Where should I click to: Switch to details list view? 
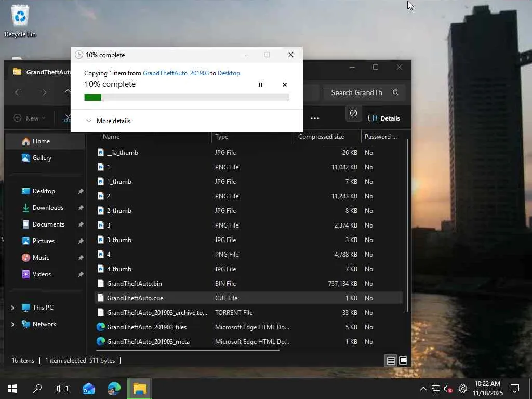coord(391,361)
